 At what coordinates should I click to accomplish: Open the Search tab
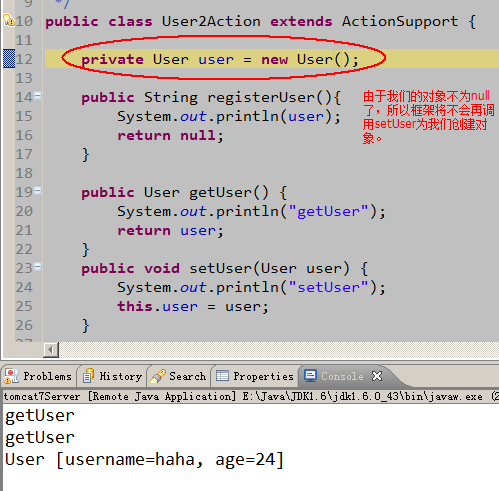(x=179, y=376)
